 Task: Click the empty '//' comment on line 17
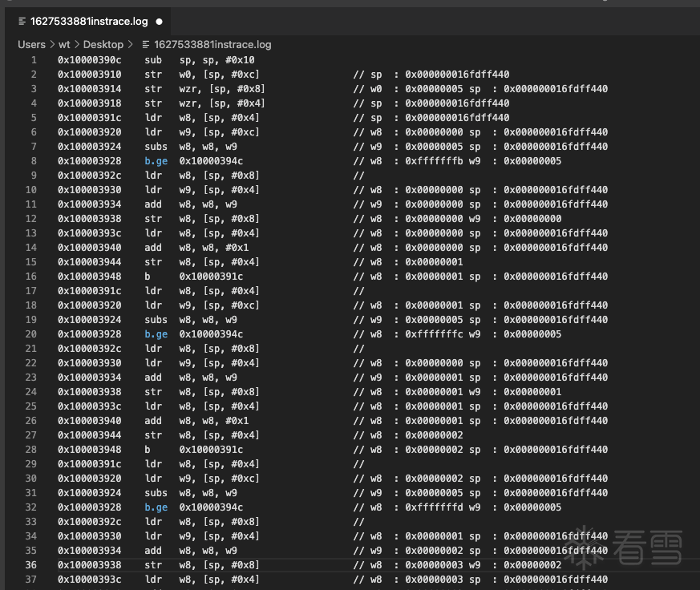tap(359, 291)
